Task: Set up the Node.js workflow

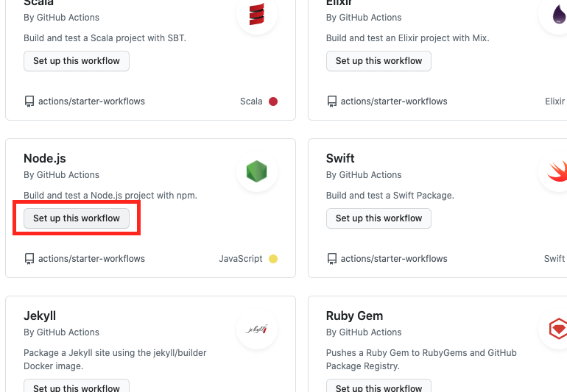Action: [x=77, y=218]
